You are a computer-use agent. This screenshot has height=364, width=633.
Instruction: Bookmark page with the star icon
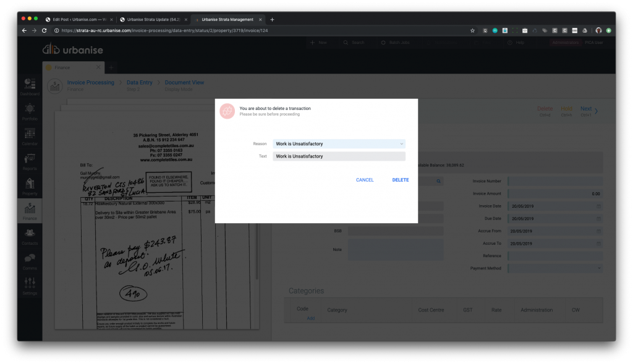tap(472, 30)
